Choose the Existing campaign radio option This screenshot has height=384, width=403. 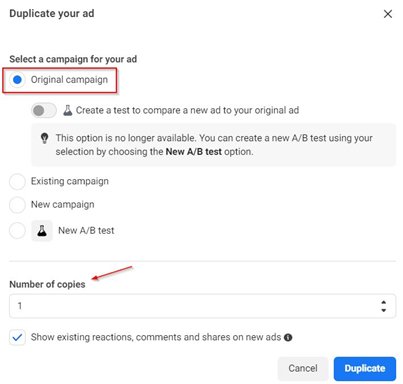click(17, 182)
